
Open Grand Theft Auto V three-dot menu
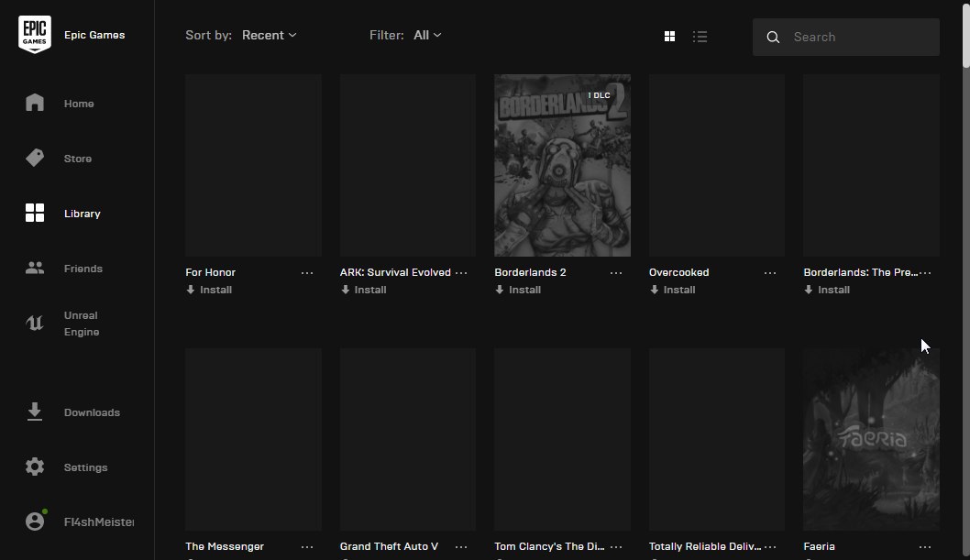point(461,546)
